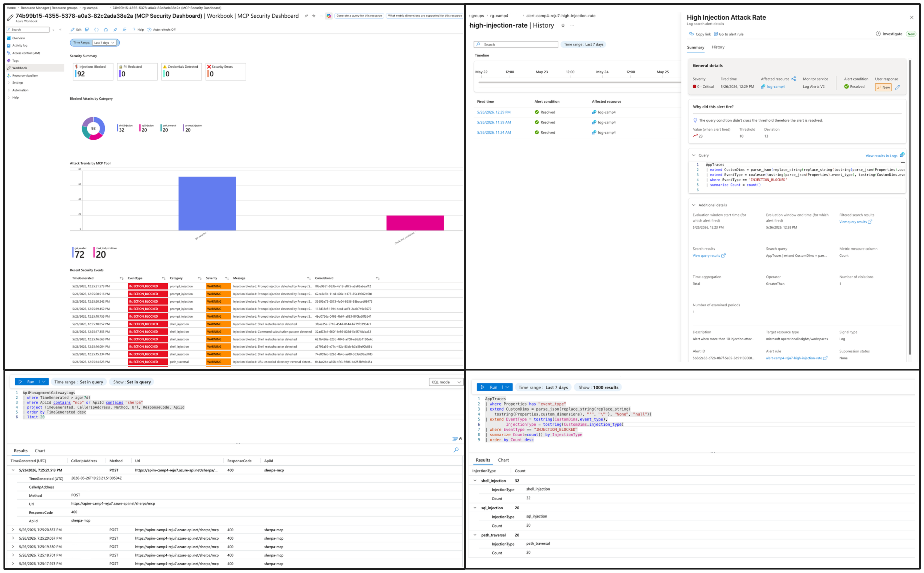The height and width of the screenshot is (573, 924).
Task: Open the log-camp4 affected resource link
Action: 776,87
